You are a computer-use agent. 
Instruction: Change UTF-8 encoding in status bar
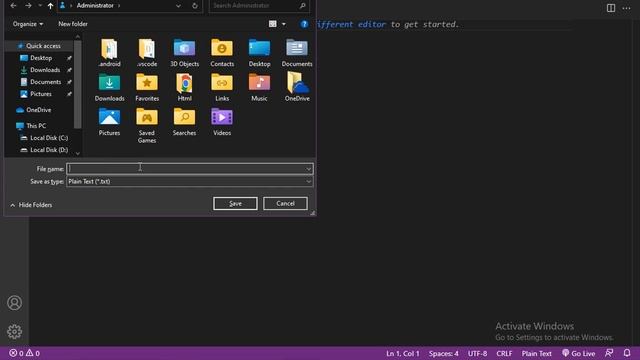pyautogui.click(x=477, y=353)
